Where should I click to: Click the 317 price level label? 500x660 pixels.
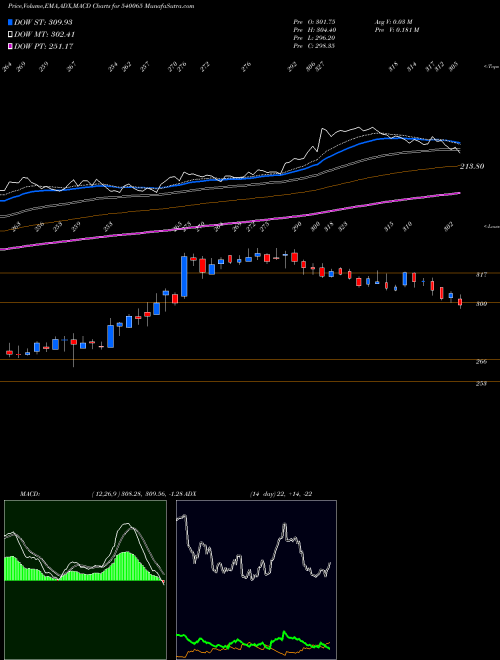tap(481, 274)
